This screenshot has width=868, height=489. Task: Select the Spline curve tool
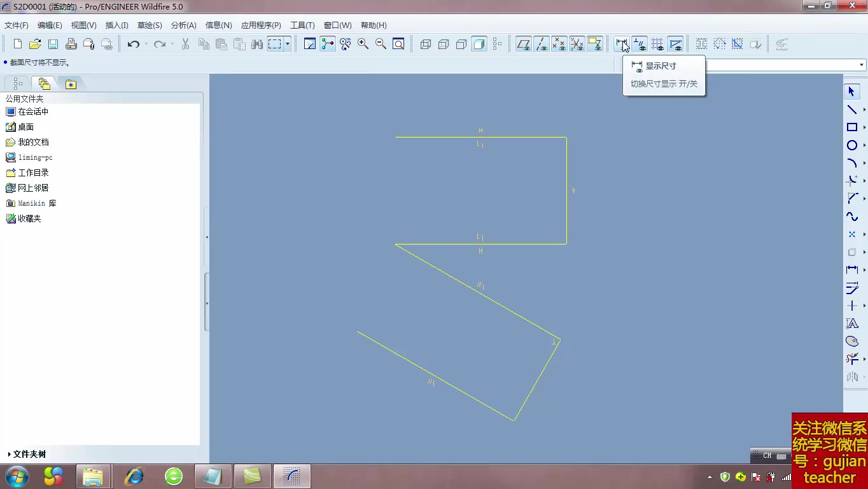point(852,216)
